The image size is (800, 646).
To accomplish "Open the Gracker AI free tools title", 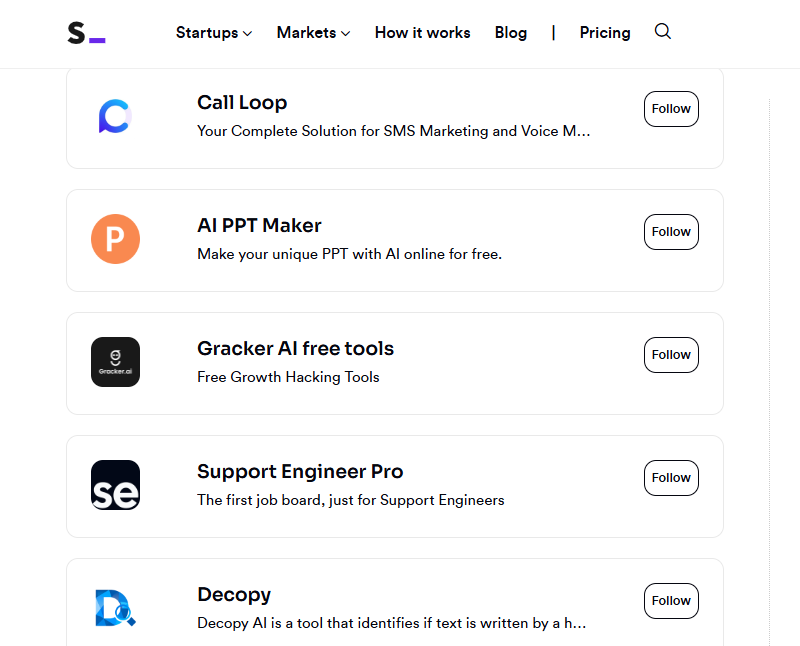I will click(x=295, y=349).
